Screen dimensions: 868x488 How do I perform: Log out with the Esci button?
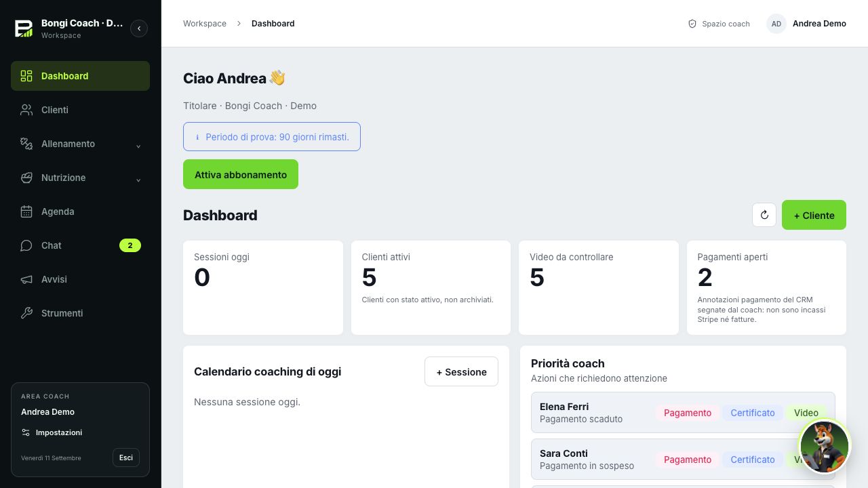click(x=126, y=457)
